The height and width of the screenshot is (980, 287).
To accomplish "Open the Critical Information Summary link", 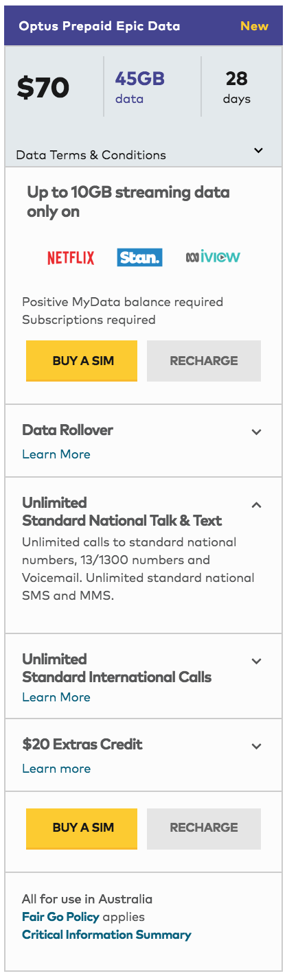I will point(106,935).
